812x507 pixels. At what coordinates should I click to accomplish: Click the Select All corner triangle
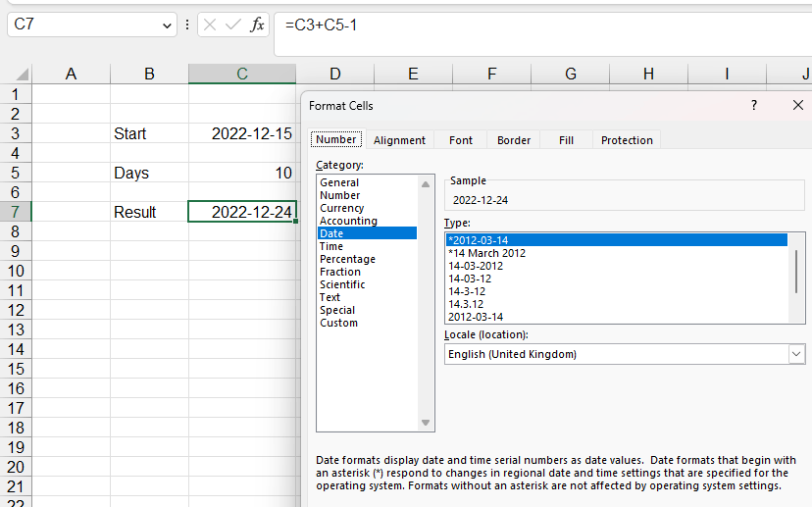22,75
